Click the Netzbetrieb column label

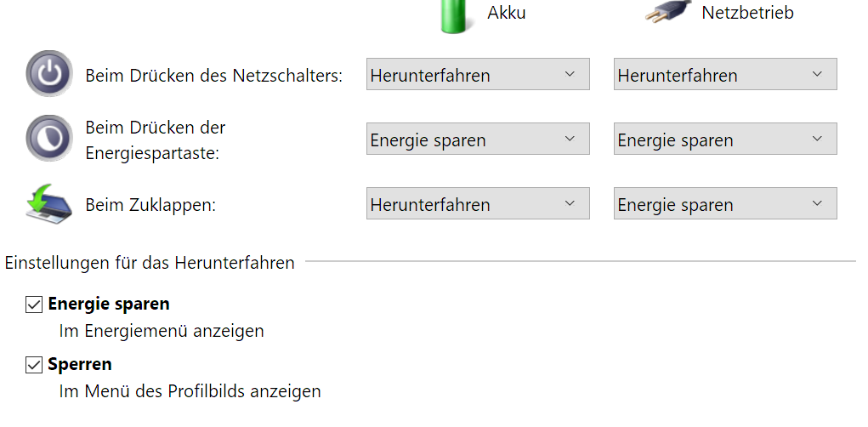coord(747,13)
